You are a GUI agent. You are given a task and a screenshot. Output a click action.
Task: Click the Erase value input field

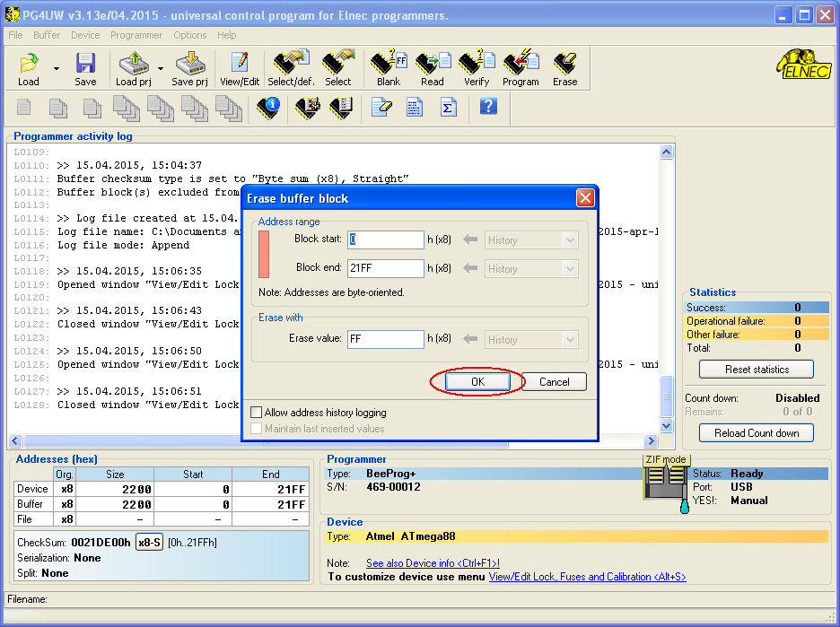click(386, 339)
